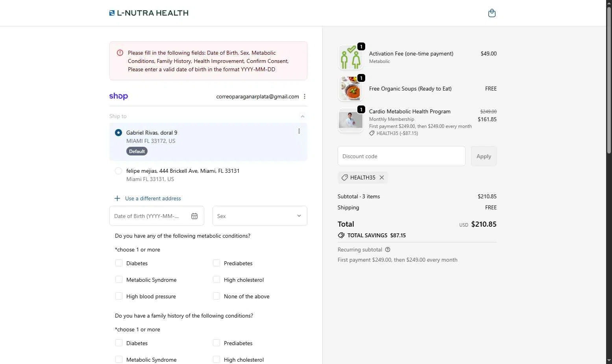Click the error alert icon

click(120, 53)
